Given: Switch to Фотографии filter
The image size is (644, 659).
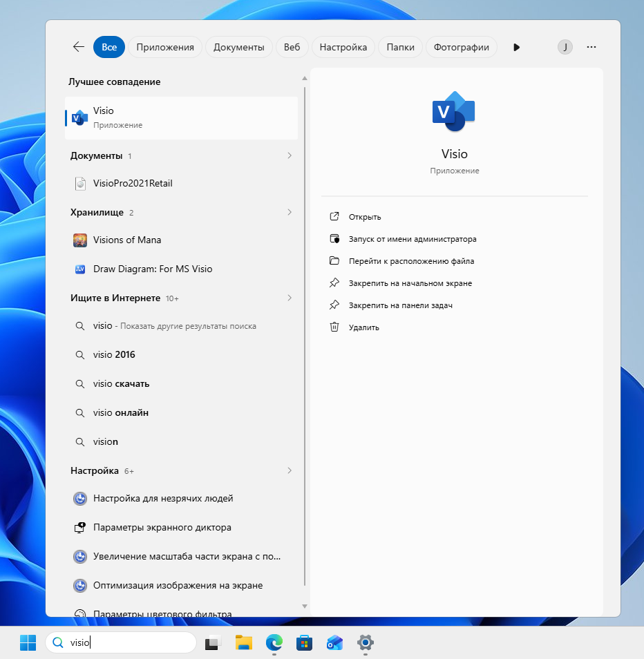Looking at the screenshot, I should tap(461, 47).
